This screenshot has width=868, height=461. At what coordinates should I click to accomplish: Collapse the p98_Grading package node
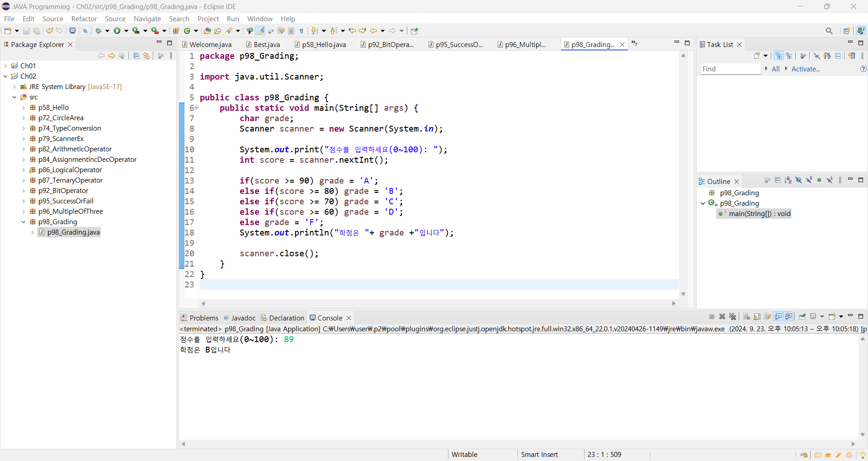[x=24, y=222]
